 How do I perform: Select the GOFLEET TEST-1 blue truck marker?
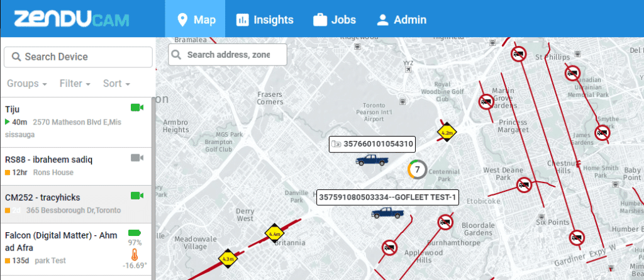tap(387, 213)
